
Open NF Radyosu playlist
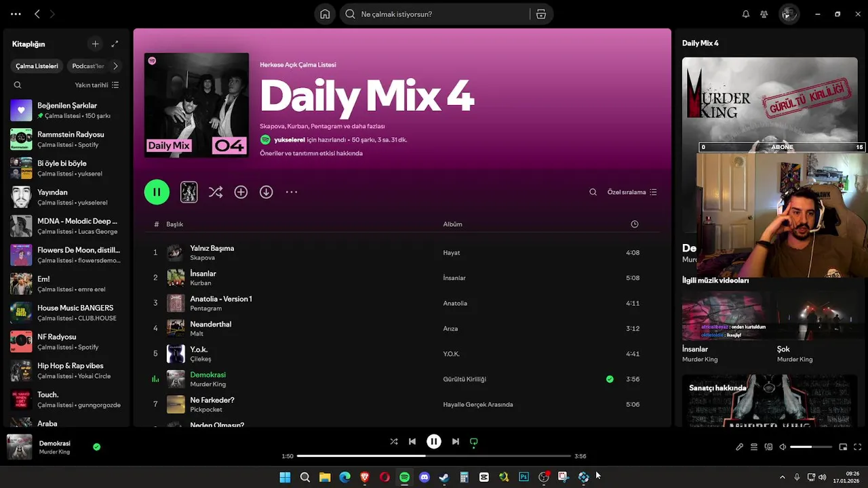[66, 342]
